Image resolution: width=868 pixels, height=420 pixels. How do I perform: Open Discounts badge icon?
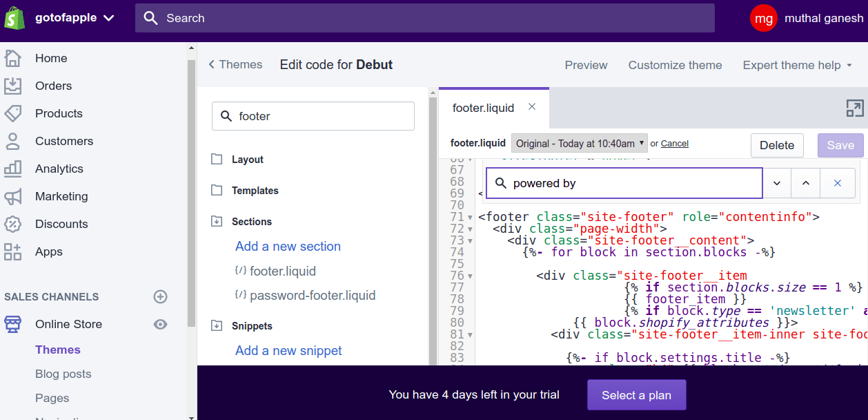13,224
